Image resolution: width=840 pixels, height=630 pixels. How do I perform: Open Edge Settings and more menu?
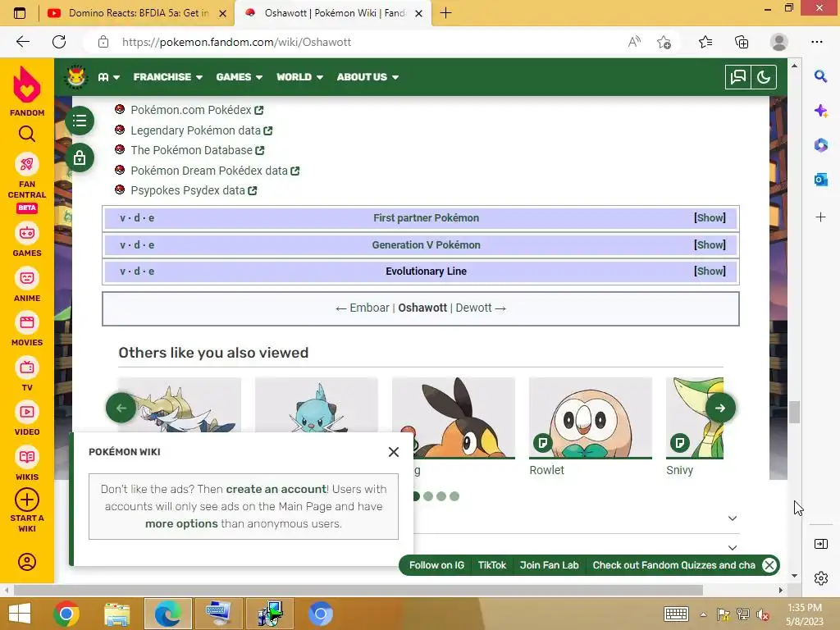[x=816, y=42]
